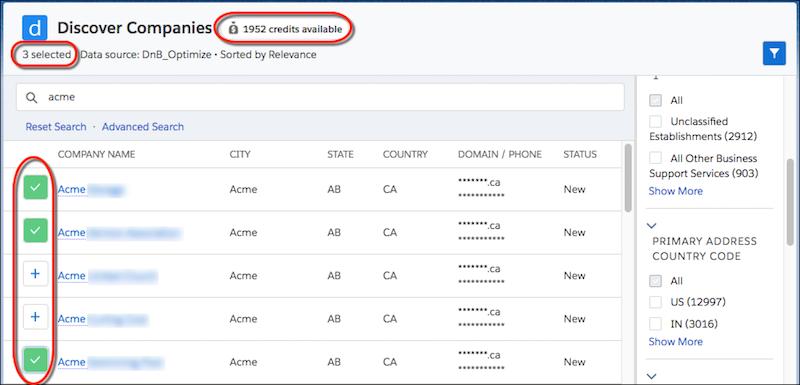
Task: Click the results table vertical scrollbar
Action: click(x=628, y=177)
